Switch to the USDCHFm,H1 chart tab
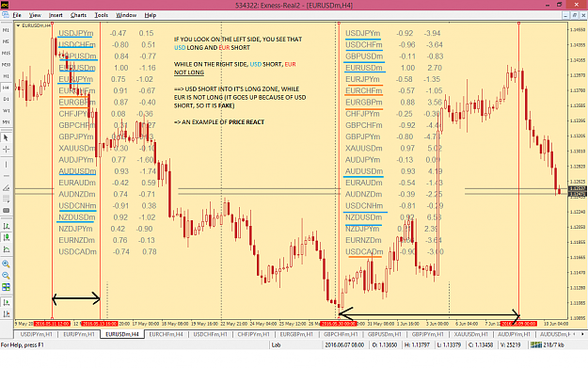This screenshot has height=368, width=588. click(211, 334)
